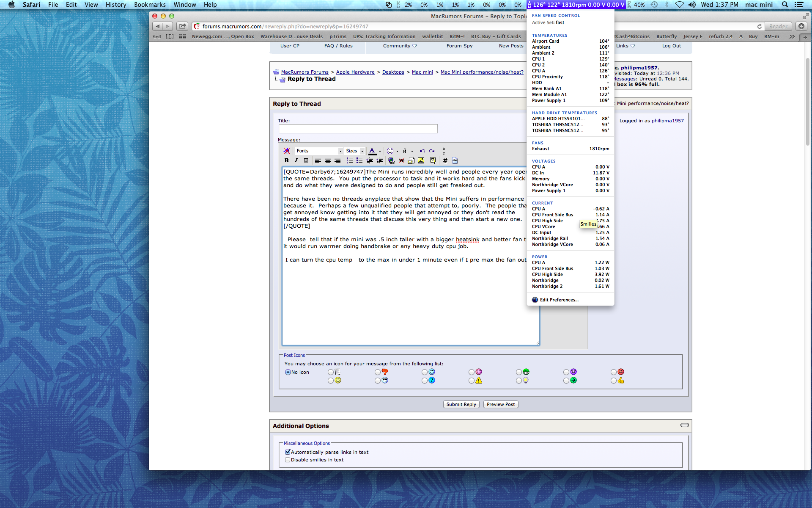Click the Insert Link globe icon

coord(391,160)
